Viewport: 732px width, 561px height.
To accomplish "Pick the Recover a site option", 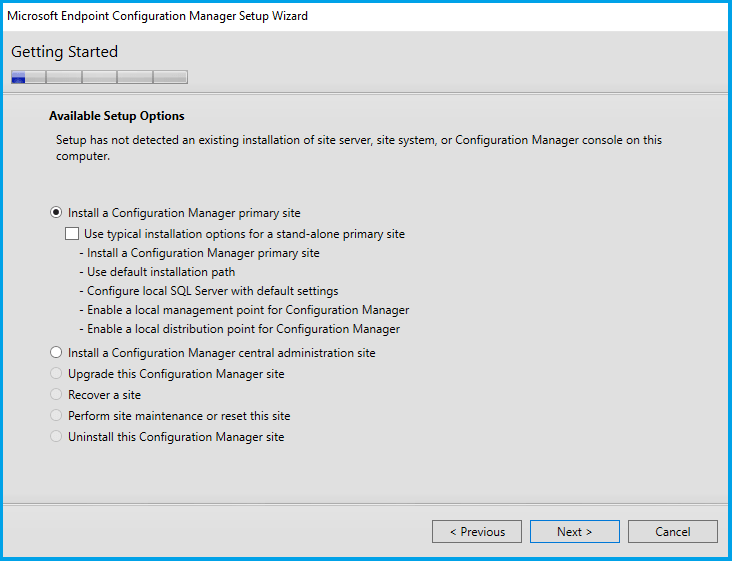I will coord(56,395).
